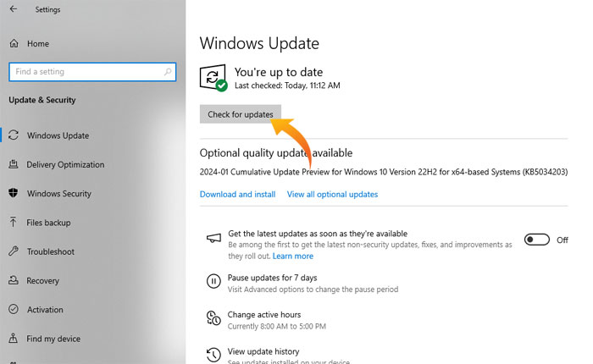The height and width of the screenshot is (364, 593).
Task: Click the Windows Security shield icon
Action: pos(14,193)
